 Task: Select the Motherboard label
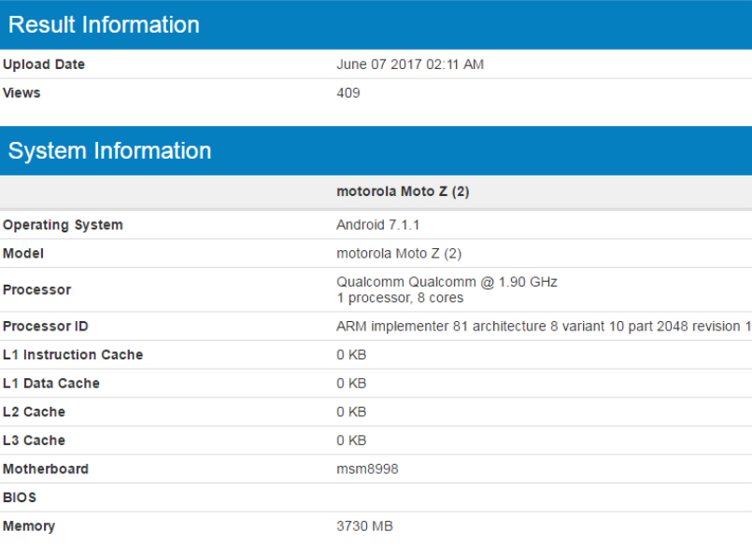[46, 469]
